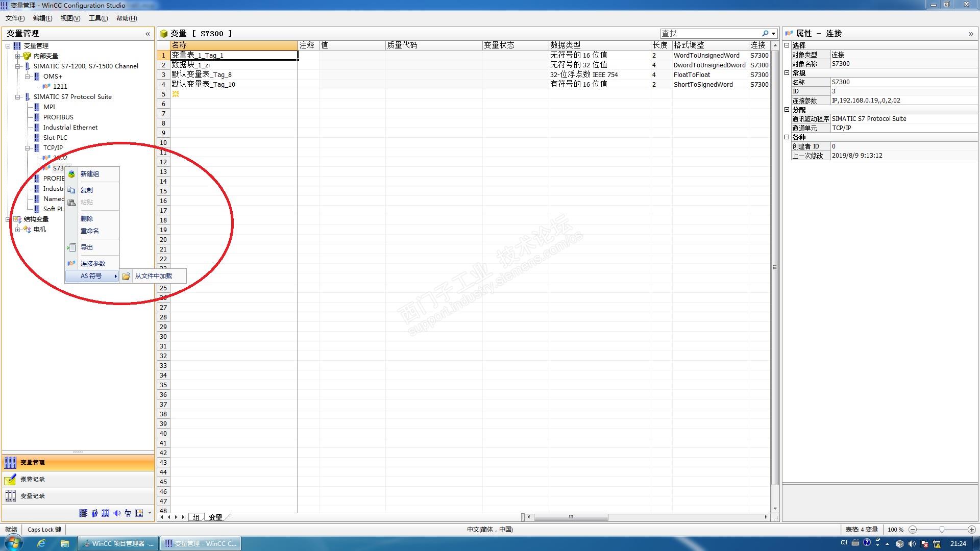Select 新建组 in the context menu
The height and width of the screenshot is (551, 980).
(90, 174)
